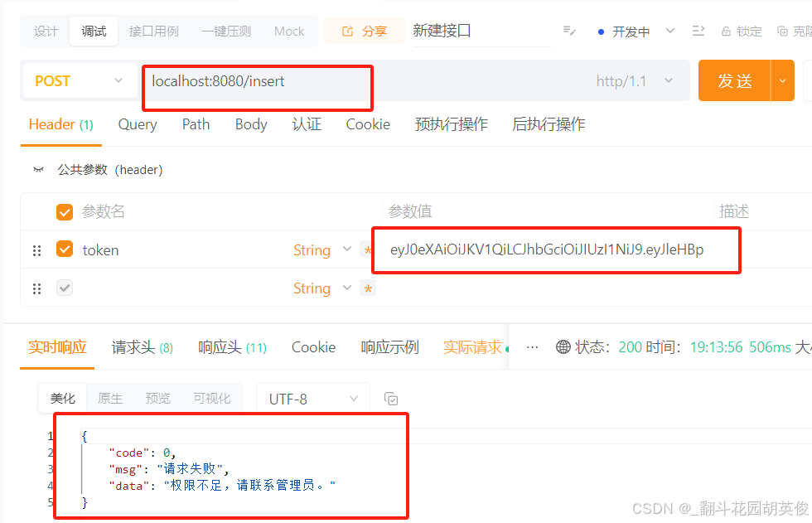Toggle the select-all checkbox beside 参数名
Viewport: 812px width, 523px height.
click(x=65, y=212)
